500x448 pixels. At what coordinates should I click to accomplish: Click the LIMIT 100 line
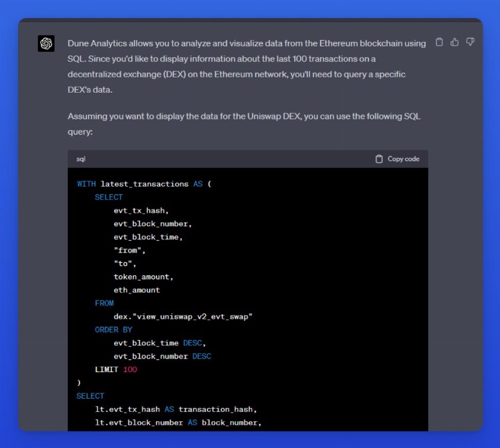[x=116, y=369]
